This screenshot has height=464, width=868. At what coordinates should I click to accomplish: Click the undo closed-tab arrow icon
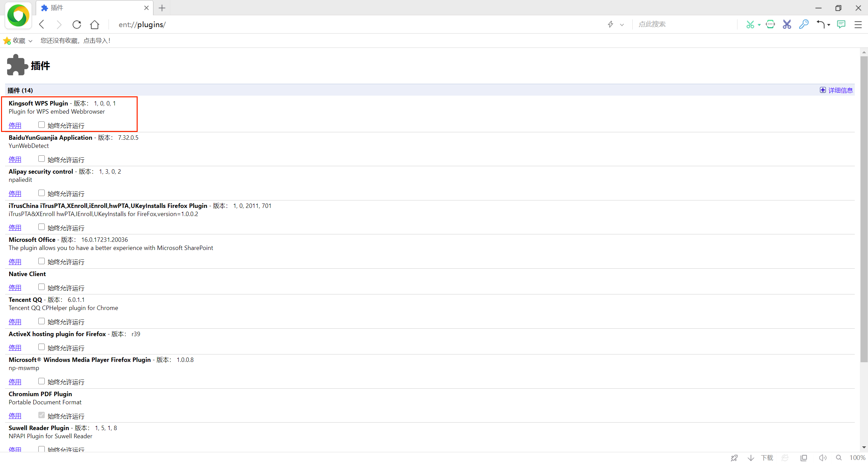tap(821, 24)
